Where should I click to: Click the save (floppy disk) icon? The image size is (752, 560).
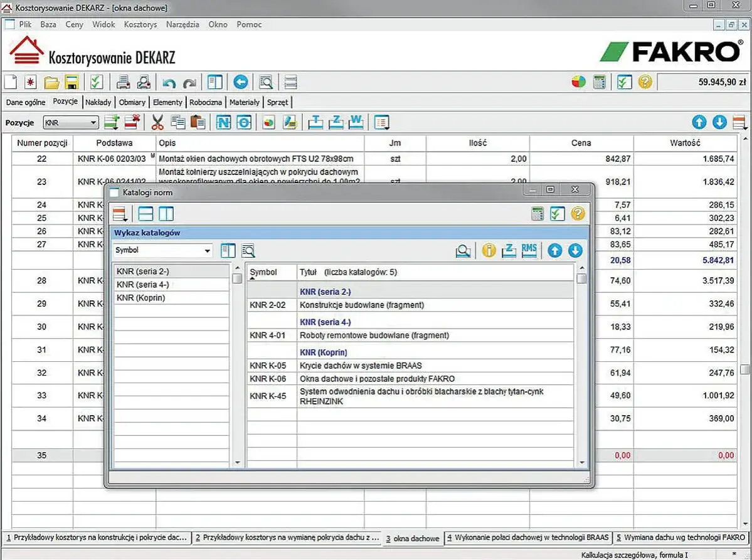71,82
